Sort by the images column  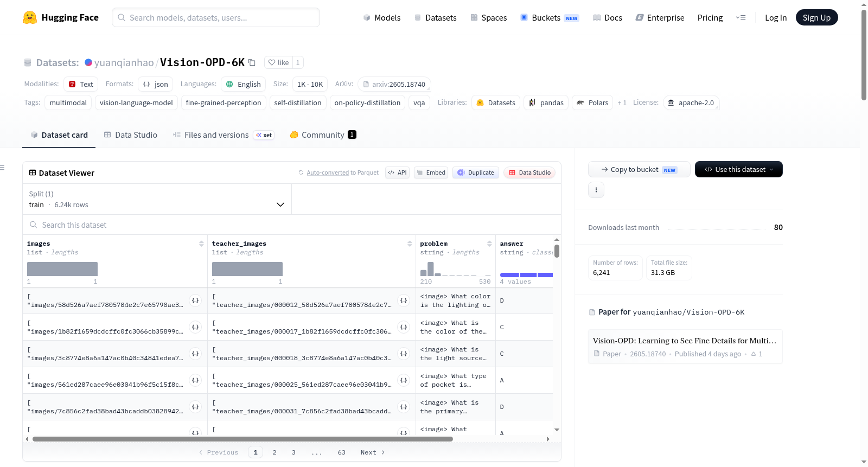tap(201, 244)
